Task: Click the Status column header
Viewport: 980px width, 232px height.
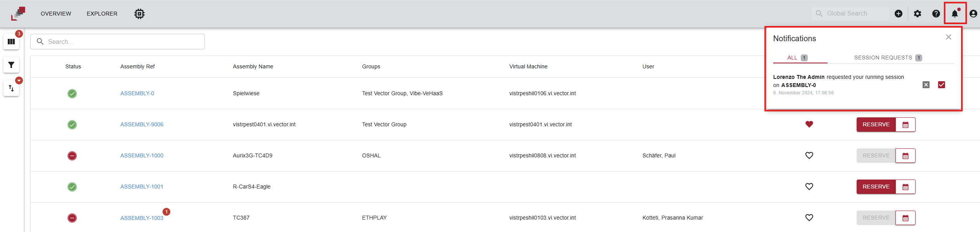Action: [73, 66]
